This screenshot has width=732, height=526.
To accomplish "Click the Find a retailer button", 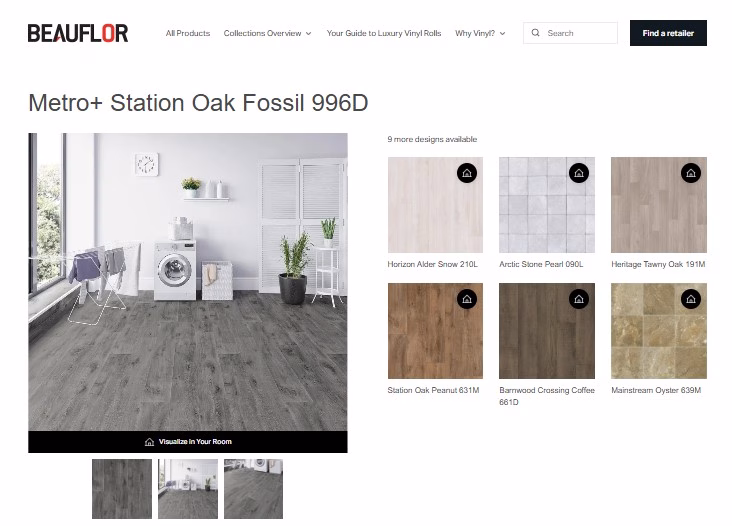I will [x=668, y=33].
